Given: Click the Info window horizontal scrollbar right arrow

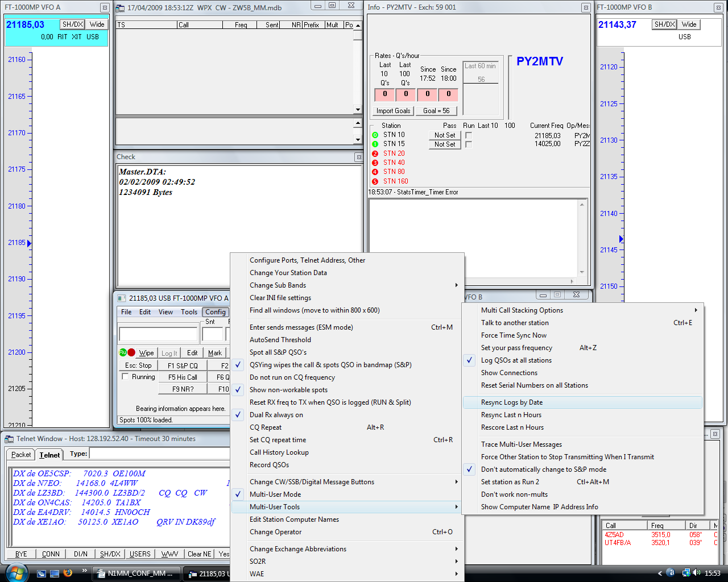Looking at the screenshot, I should pyautogui.click(x=572, y=281).
